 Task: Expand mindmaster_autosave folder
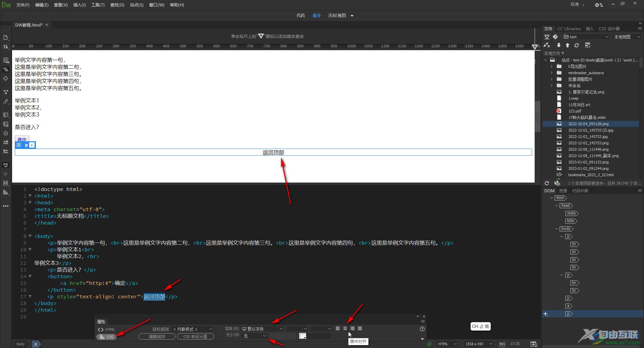pos(551,73)
